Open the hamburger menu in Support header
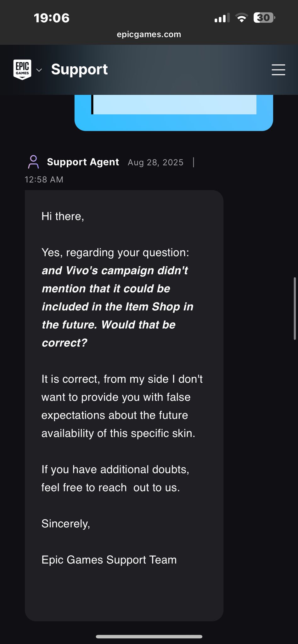The image size is (298, 644). click(278, 69)
